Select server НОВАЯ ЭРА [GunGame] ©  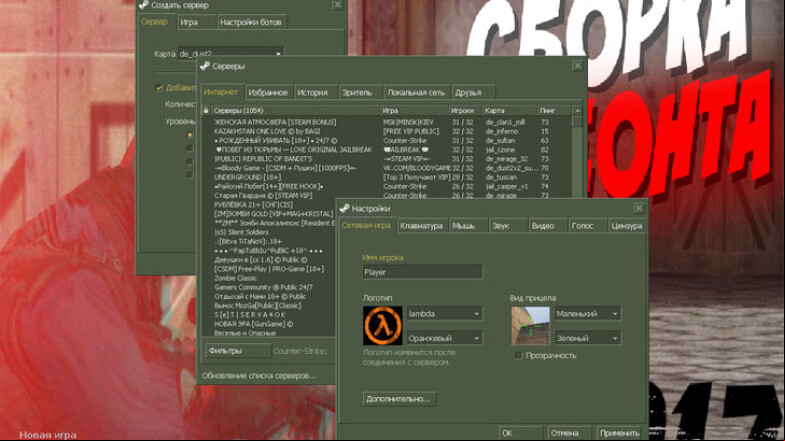tap(253, 324)
